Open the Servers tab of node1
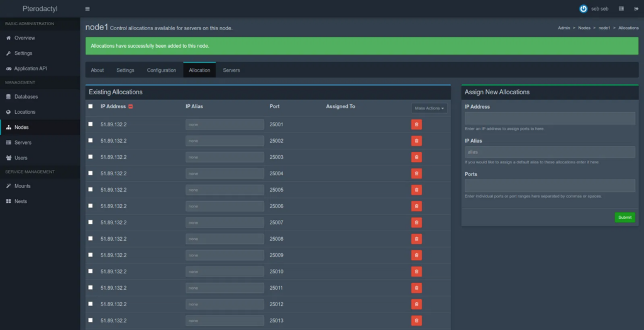The image size is (644, 330). tap(231, 70)
